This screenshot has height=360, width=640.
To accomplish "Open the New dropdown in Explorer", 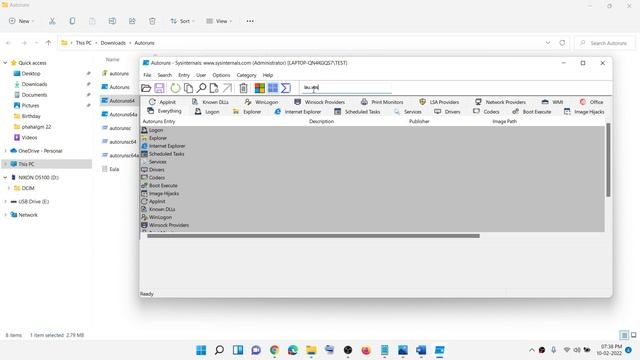I will click(x=21, y=21).
